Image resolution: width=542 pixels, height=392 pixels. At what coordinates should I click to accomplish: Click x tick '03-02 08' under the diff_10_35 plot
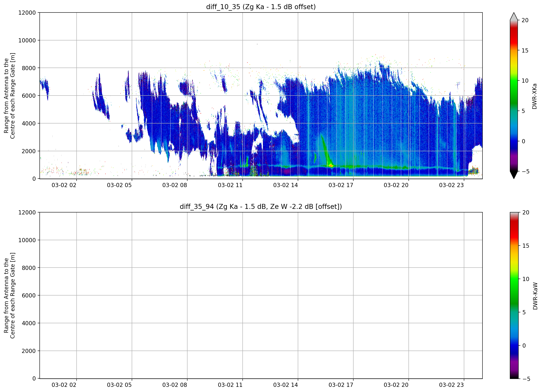tap(175, 185)
